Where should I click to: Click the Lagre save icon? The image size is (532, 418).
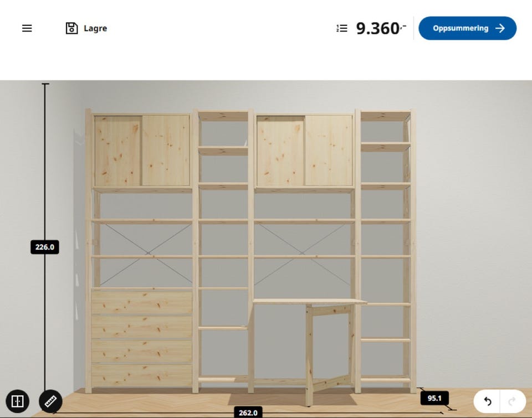pos(71,28)
